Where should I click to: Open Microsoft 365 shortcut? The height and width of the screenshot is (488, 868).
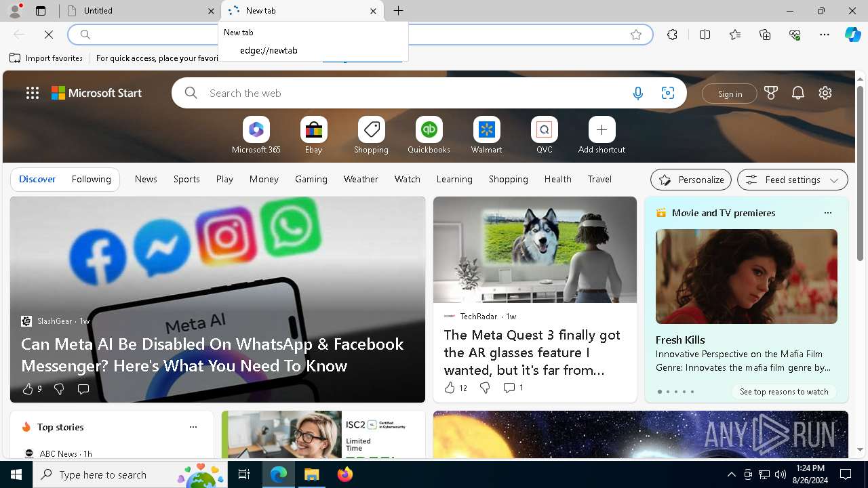256,136
